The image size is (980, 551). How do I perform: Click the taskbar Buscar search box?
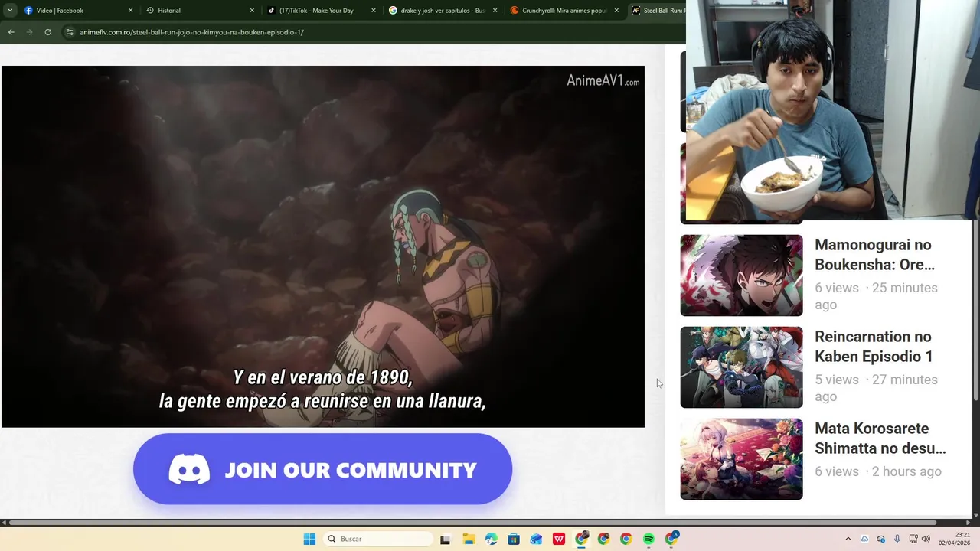click(x=379, y=539)
